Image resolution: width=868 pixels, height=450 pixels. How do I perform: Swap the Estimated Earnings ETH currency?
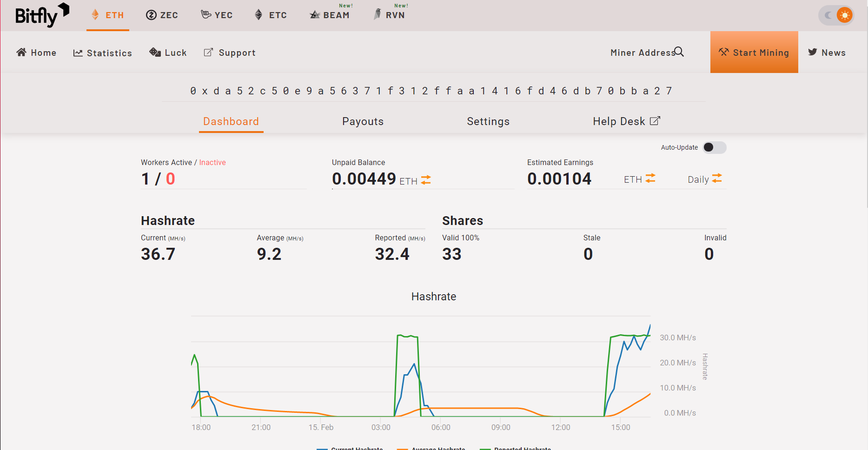[650, 179]
